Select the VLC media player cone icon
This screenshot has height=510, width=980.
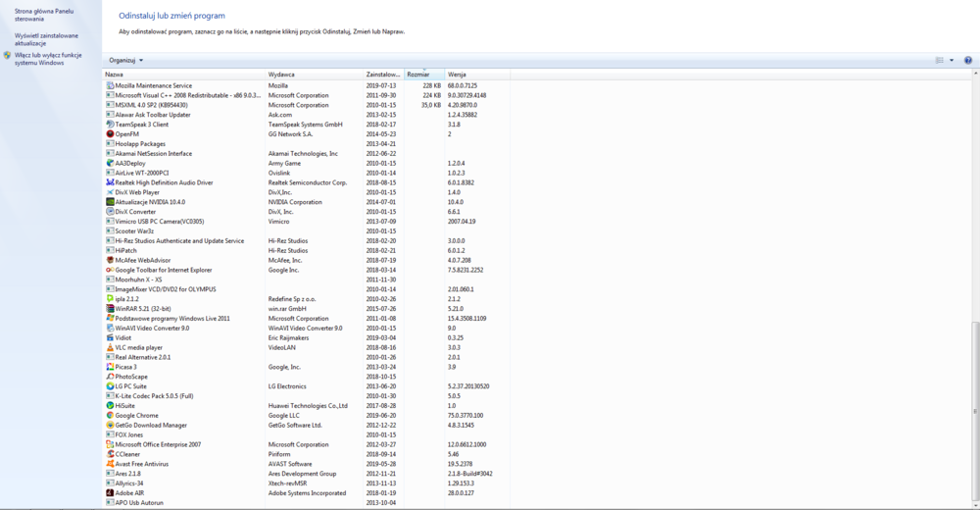coord(110,347)
